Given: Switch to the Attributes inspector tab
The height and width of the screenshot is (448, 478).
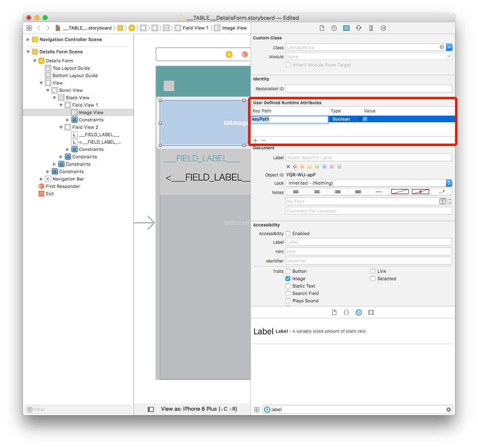Looking at the screenshot, I should 359,28.
